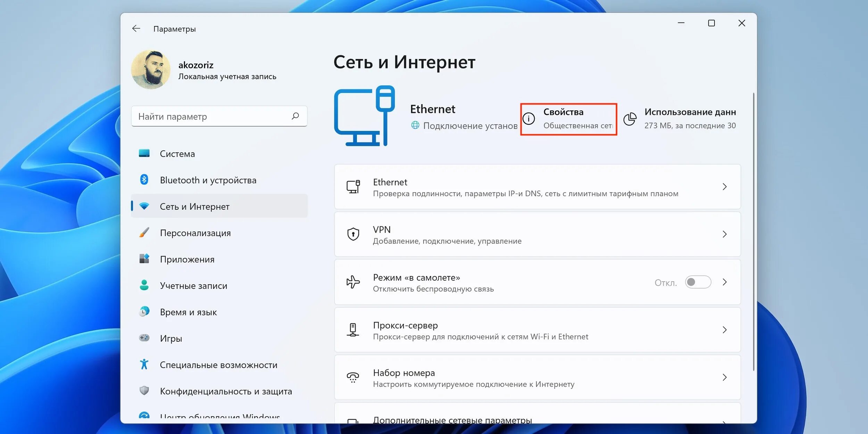
Task: Click the Bluetooth icon in sidebar
Action: (x=144, y=180)
